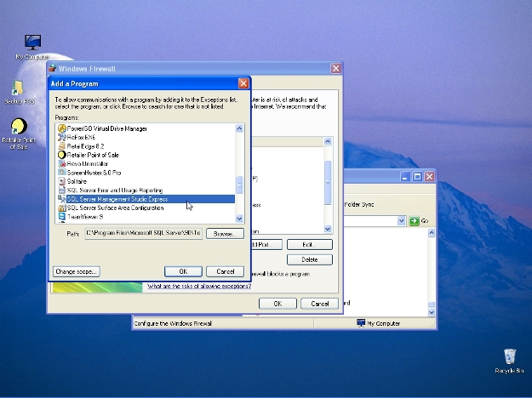
Task: Click PowerISO Virtual Drive Manager icon in list
Action: 62,128
